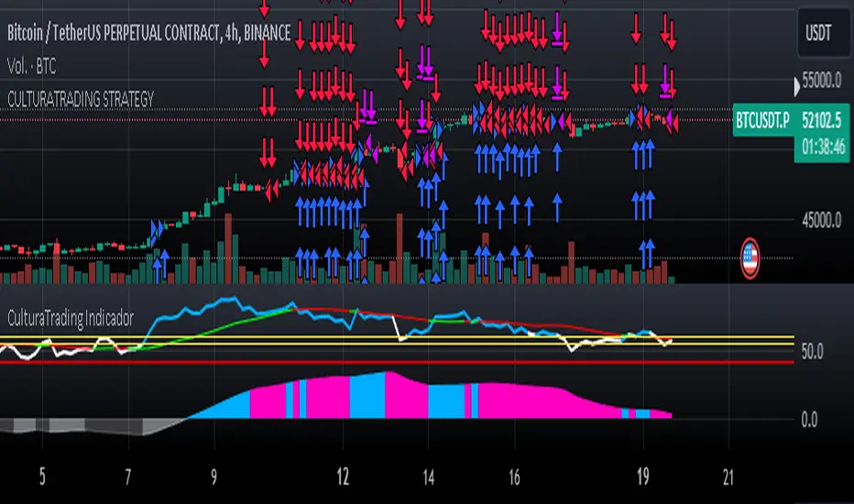Click the 55000.0 price scale value
This screenshot has width=854, height=504.
point(821,81)
